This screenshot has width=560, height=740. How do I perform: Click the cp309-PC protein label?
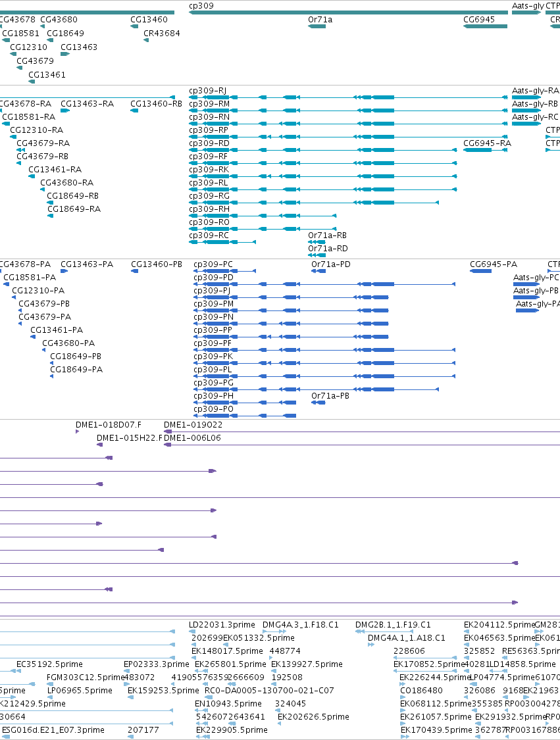[213, 264]
